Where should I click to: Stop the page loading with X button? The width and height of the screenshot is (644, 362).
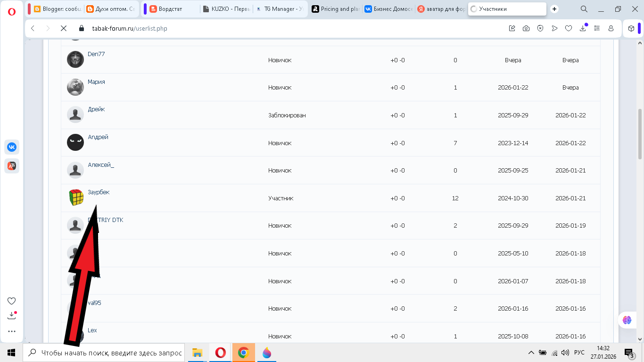(x=63, y=28)
